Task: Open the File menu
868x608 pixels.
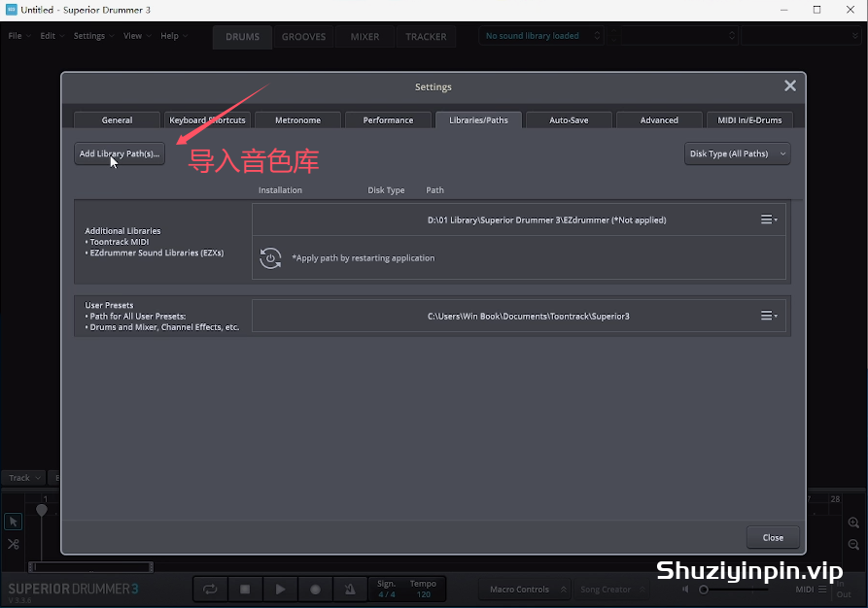Action: [19, 36]
